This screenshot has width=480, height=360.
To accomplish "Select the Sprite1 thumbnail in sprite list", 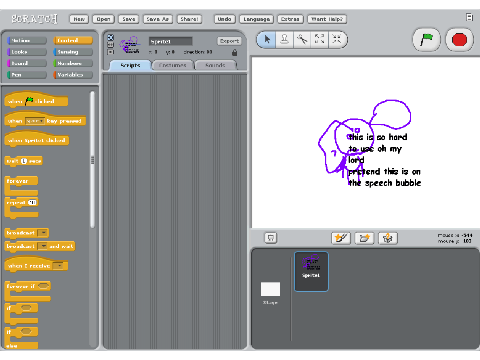I will (311, 271).
